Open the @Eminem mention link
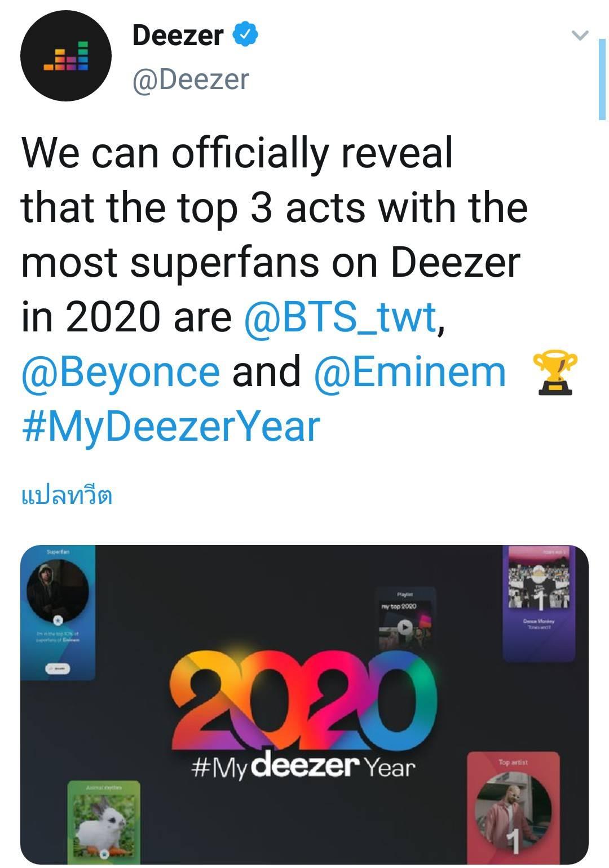Image resolution: width=609 pixels, height=868 pixels. tap(410, 372)
